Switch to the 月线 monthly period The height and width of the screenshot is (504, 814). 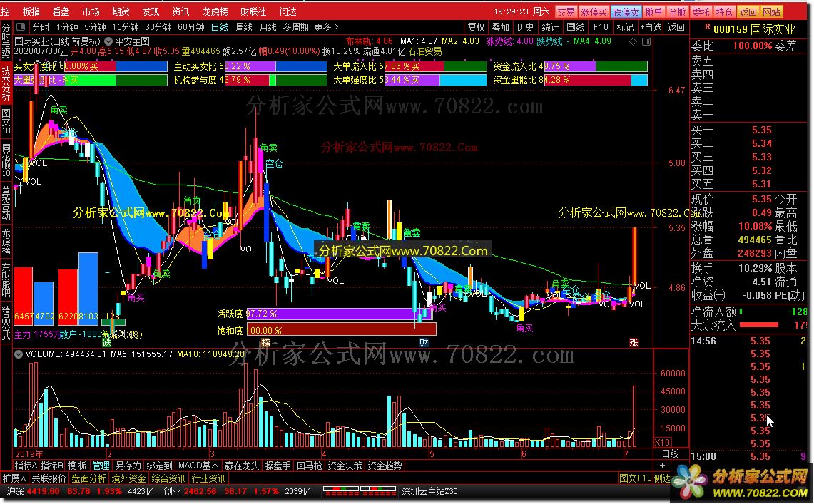pos(268,27)
